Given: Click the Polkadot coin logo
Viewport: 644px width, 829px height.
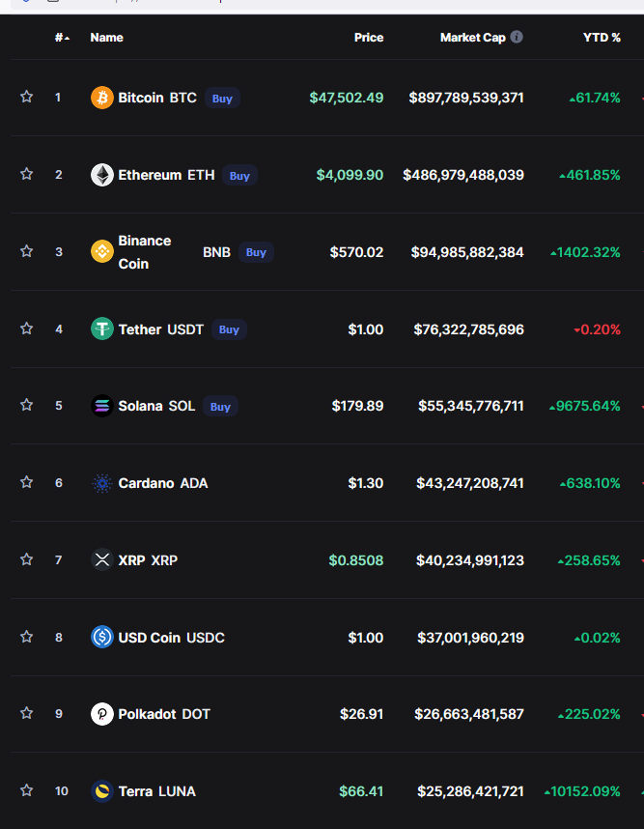Looking at the screenshot, I should (102, 714).
